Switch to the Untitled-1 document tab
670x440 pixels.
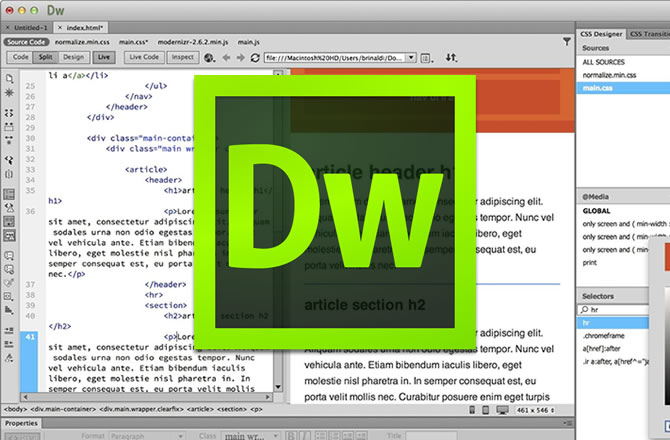(x=31, y=28)
